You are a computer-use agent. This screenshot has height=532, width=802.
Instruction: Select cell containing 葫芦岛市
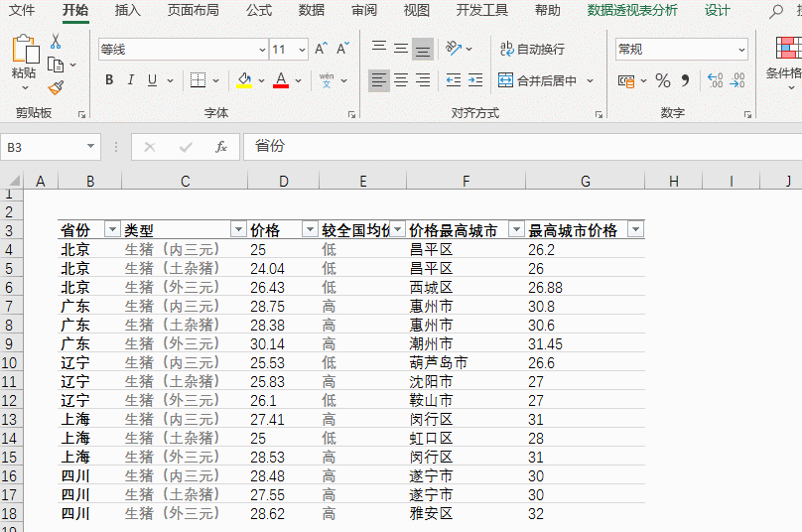point(466,362)
